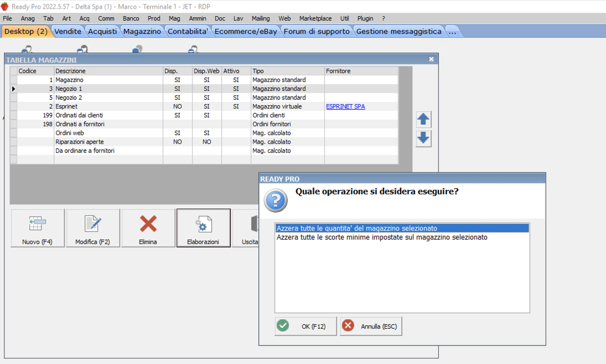Confirm with green check OK (F12)
Viewport: 606px width, 364px height.
[306, 326]
